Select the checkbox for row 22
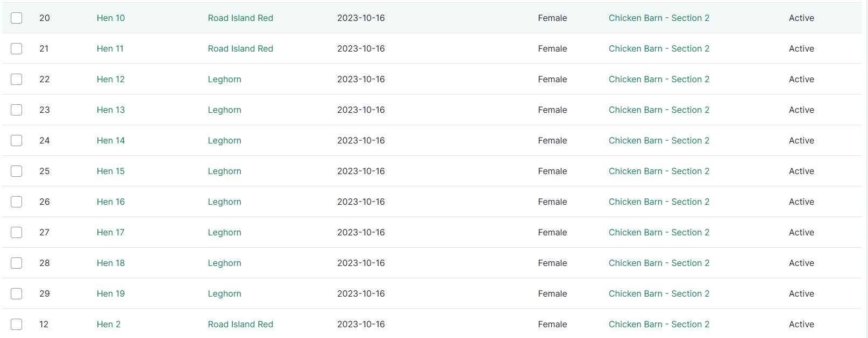 click(17, 79)
